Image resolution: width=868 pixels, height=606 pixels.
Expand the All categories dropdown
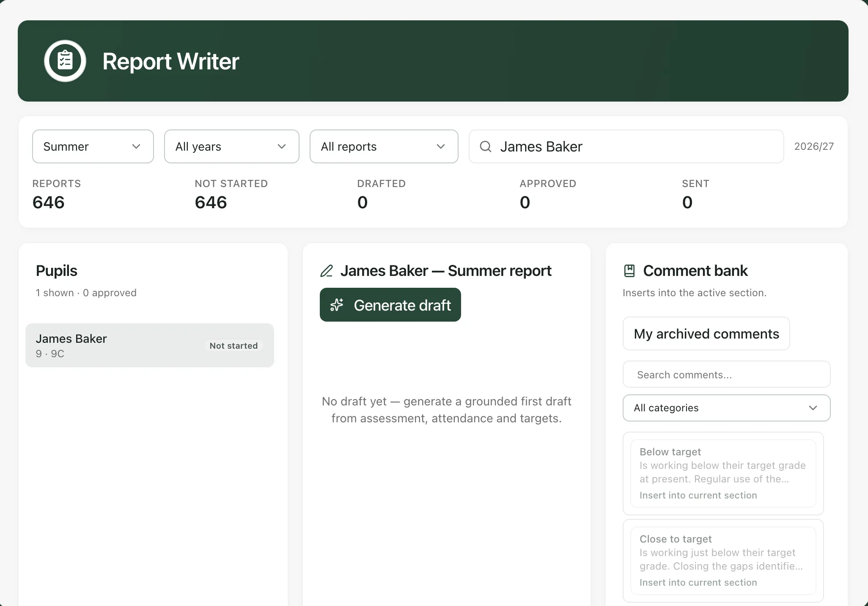(727, 408)
